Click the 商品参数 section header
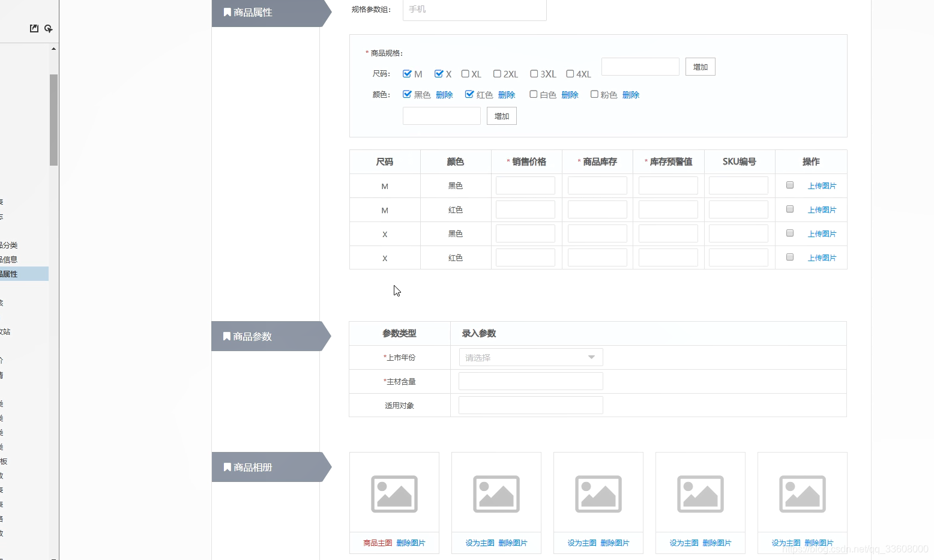Screen dimensions: 934x560 [x=271, y=336]
